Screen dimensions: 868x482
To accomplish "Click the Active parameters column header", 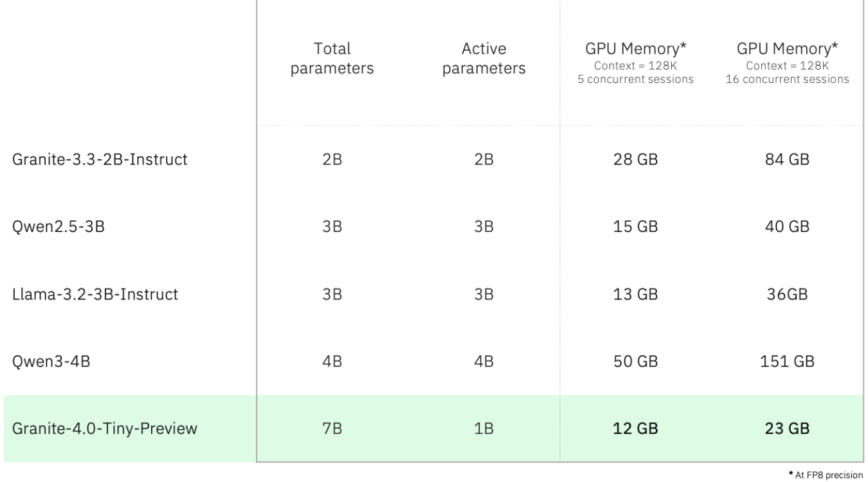I will (x=484, y=59).
